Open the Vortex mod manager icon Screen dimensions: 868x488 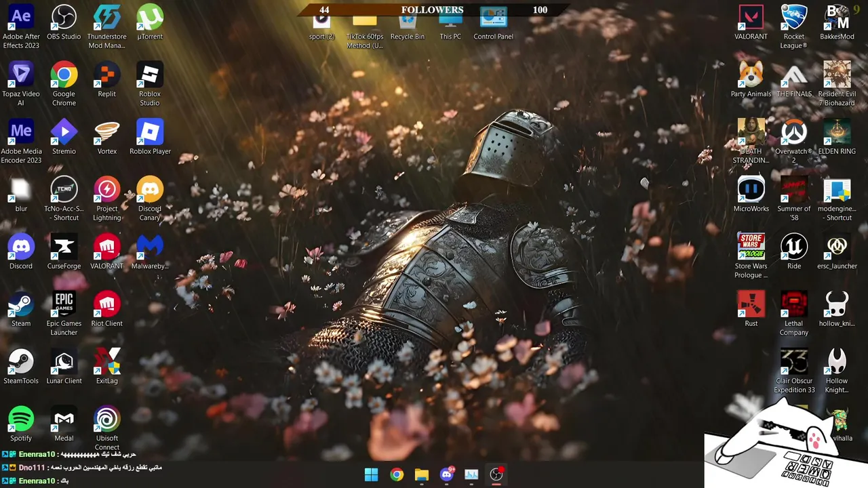click(x=107, y=131)
